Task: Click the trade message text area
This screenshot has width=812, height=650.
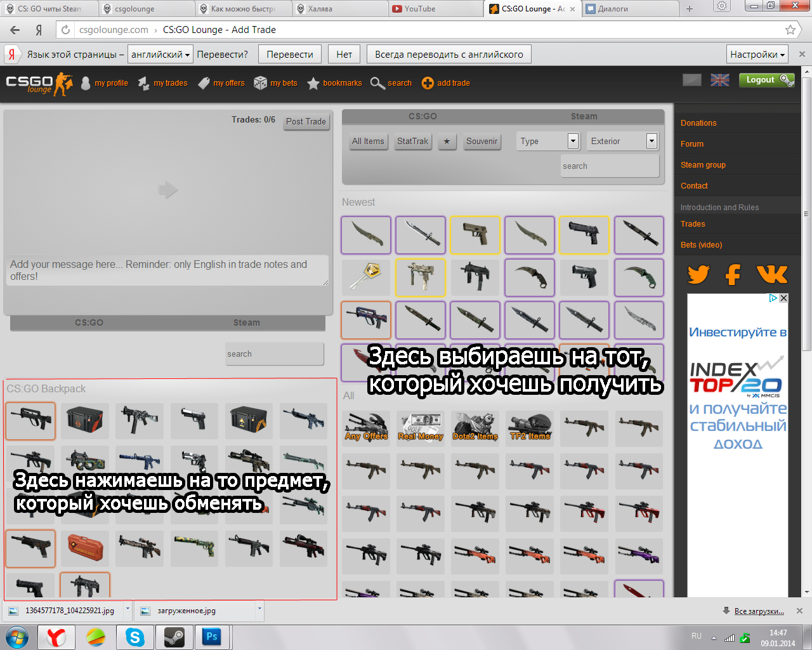Action: coord(168,270)
